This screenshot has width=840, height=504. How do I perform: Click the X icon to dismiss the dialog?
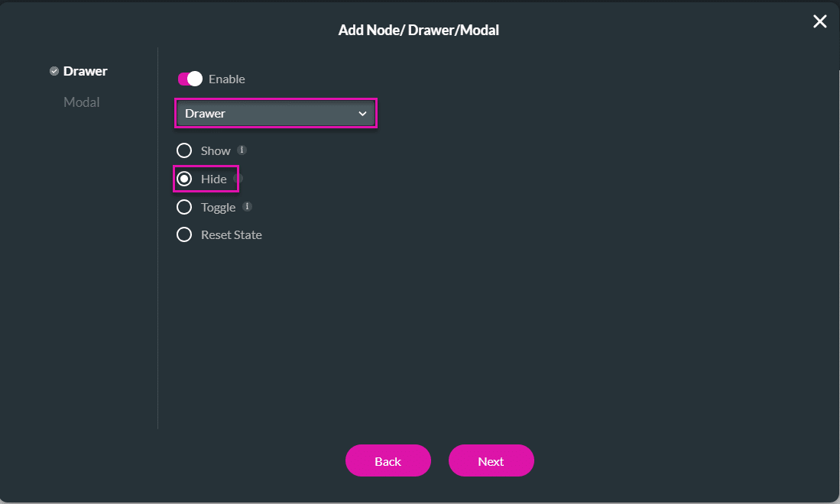(819, 21)
